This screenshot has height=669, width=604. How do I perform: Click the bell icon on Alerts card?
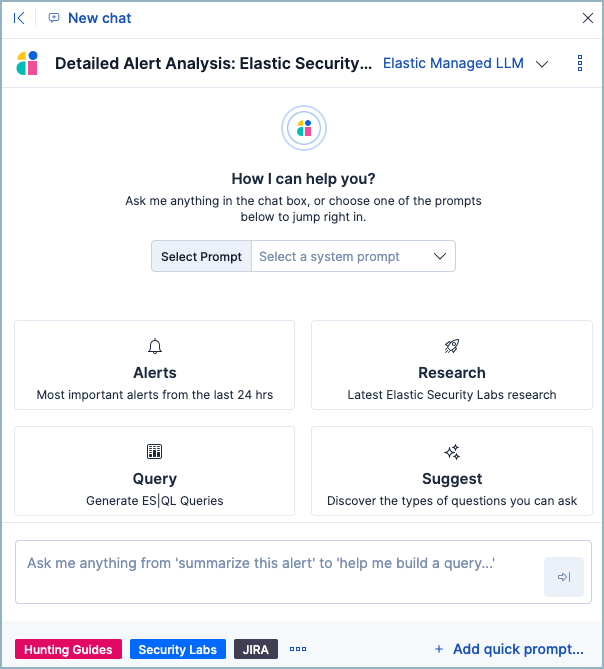pyautogui.click(x=155, y=347)
